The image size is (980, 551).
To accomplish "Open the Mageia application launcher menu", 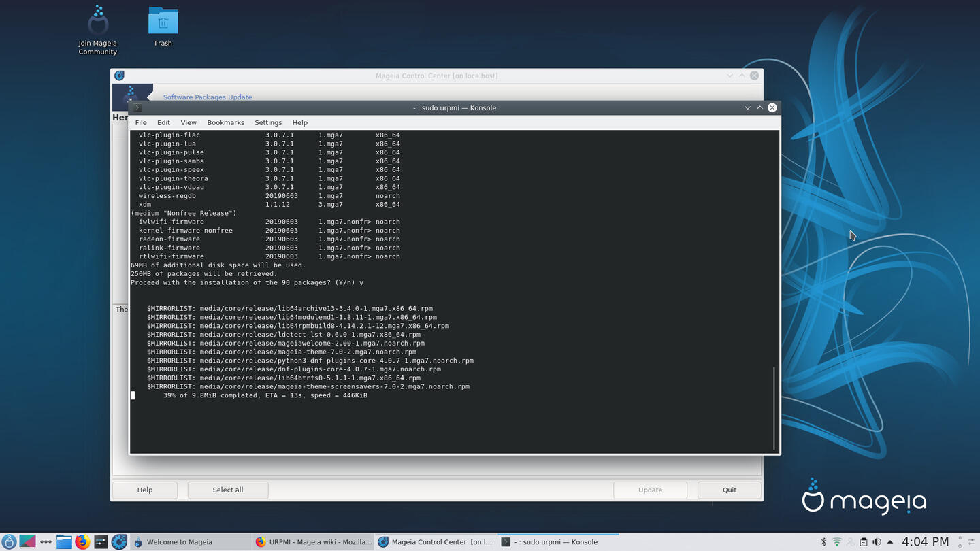I will pos(9,542).
